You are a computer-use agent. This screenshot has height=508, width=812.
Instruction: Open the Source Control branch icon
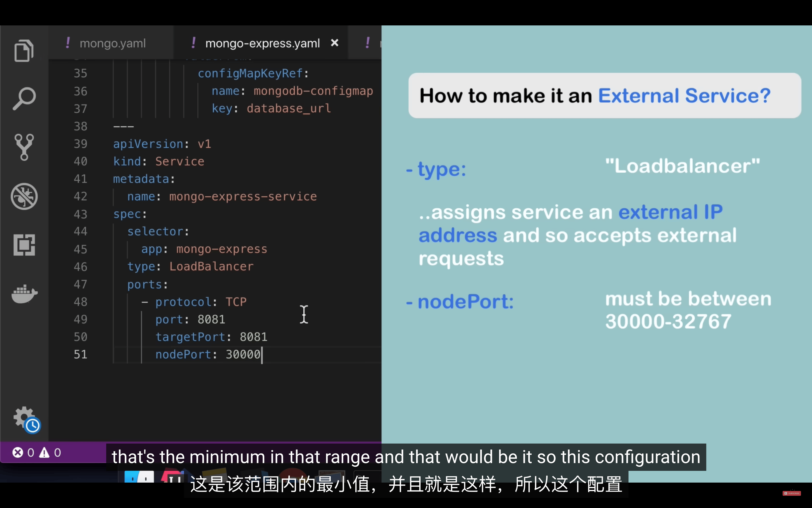pos(24,147)
